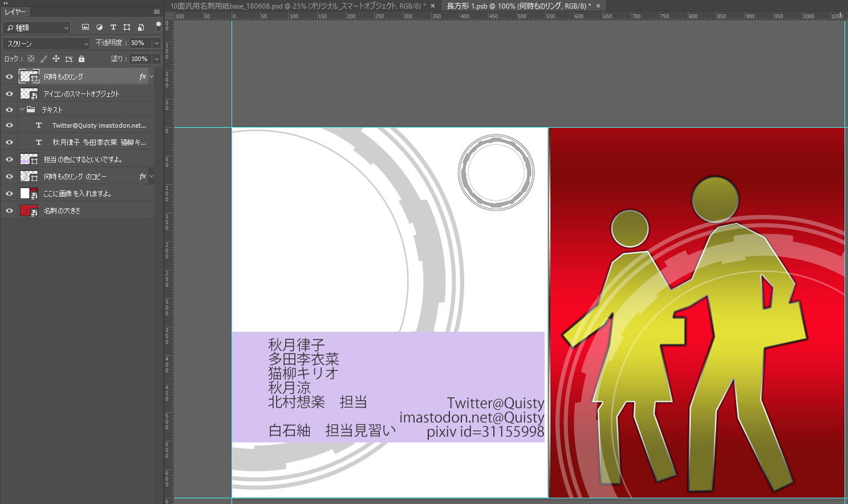Hide the アイコンのスマートオブジェクト layer

9,94
